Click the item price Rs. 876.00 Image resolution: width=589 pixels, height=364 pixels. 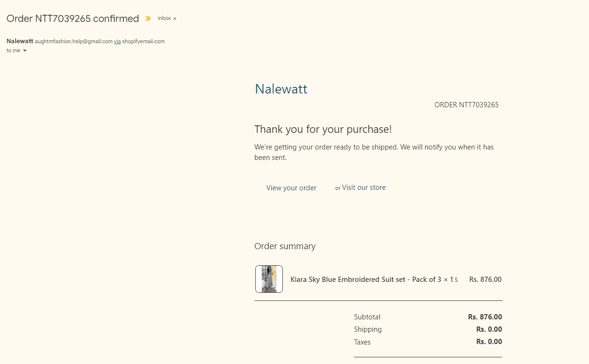pyautogui.click(x=485, y=280)
